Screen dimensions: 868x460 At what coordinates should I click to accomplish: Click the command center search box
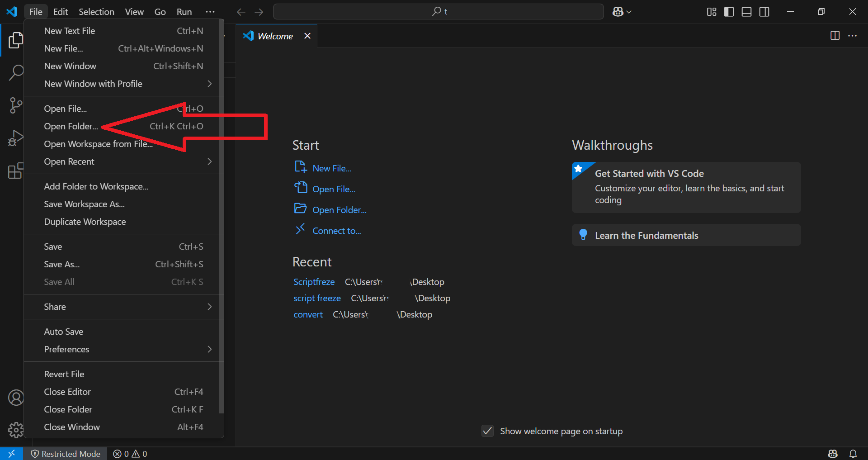click(x=438, y=12)
